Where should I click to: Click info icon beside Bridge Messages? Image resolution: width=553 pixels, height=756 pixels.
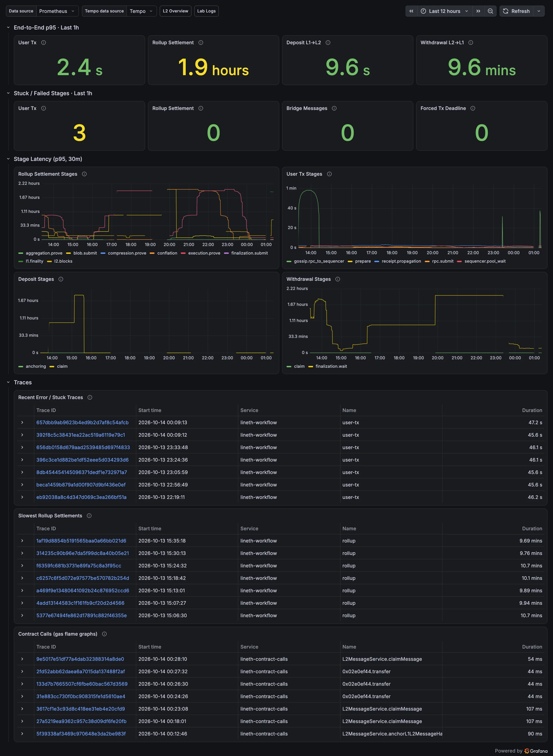[334, 108]
